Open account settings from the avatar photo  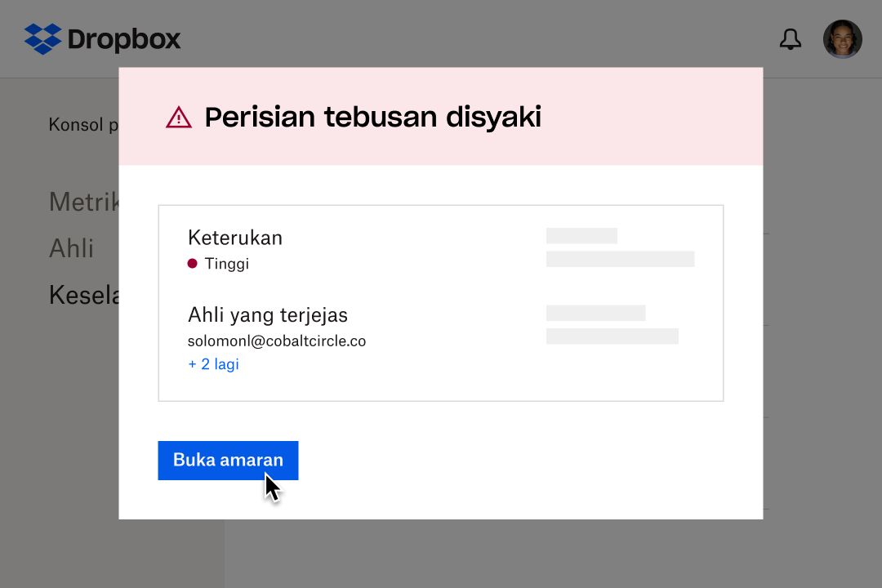(842, 38)
